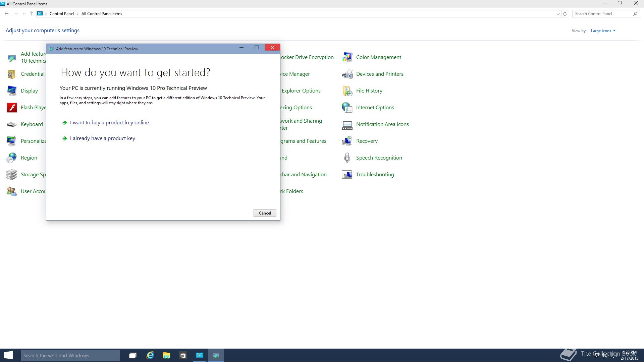Open Task View from the taskbar
The height and width of the screenshot is (362, 644).
coord(133,355)
